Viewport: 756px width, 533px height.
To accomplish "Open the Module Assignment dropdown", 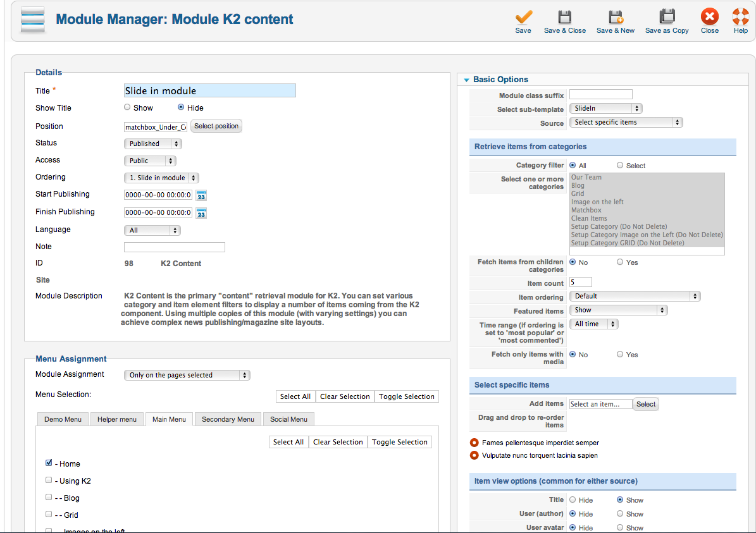I will tap(187, 375).
